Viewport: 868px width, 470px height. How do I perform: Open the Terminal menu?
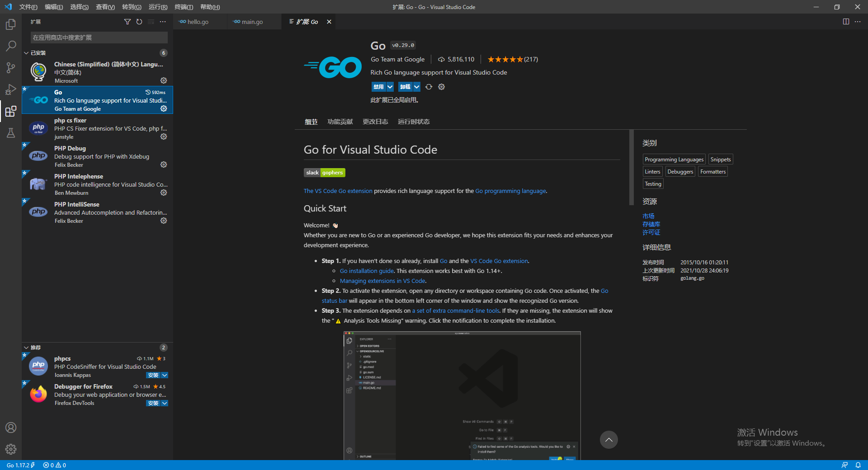(x=184, y=7)
